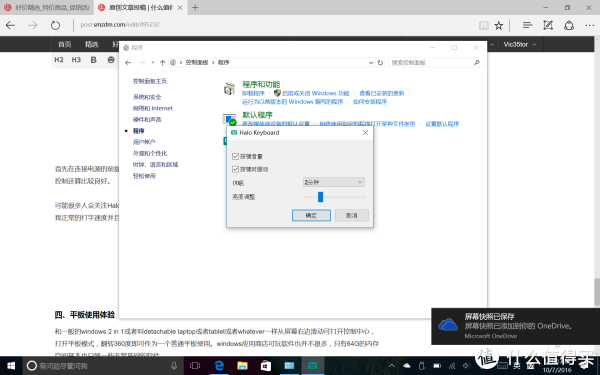
Task: Open a new Edge tab
Action: click(x=195, y=7)
